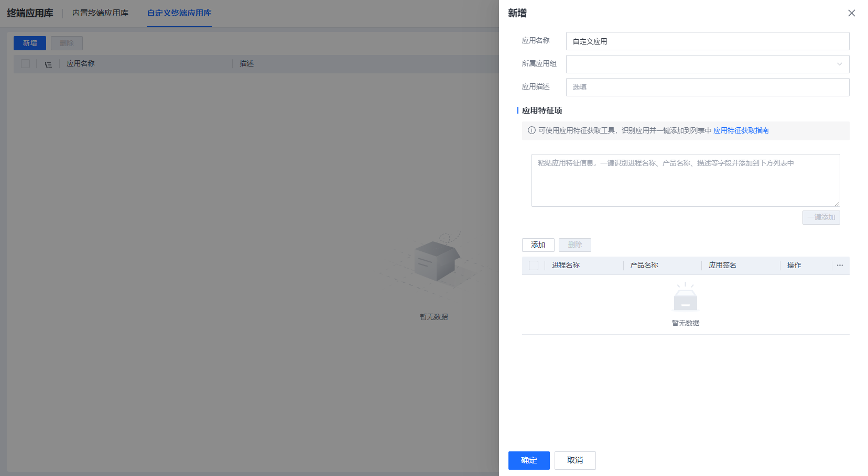Click the 添加 button above feature table
This screenshot has width=868, height=476.
coord(538,245)
